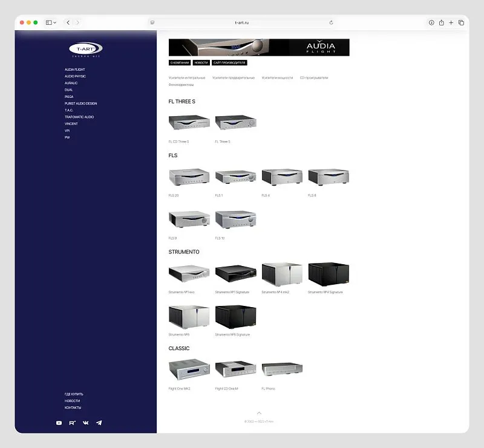Open the Rutube social icon in sidebar
The image size is (484, 448).
72,423
